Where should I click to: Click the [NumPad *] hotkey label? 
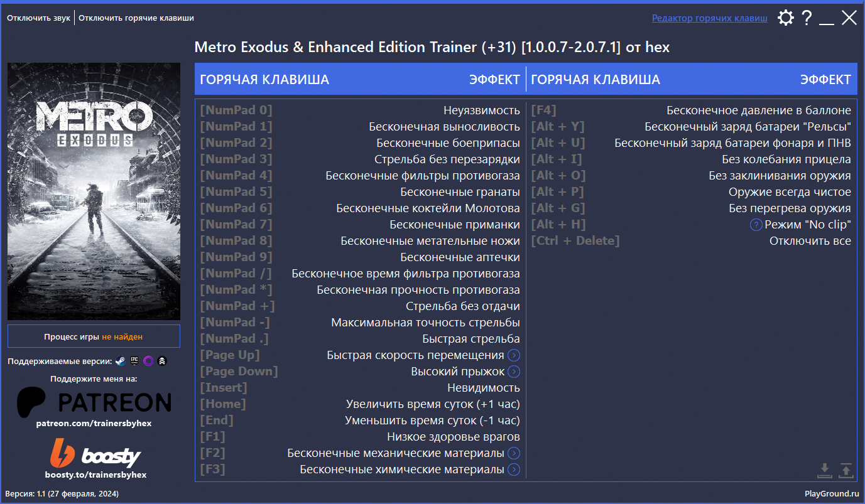tap(236, 290)
